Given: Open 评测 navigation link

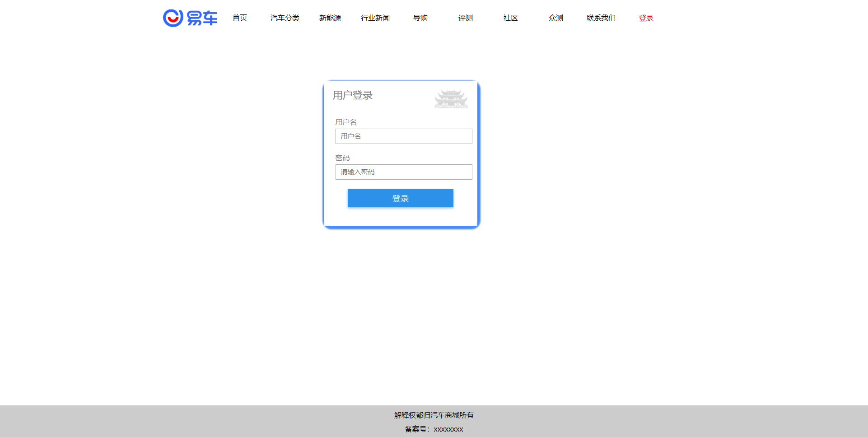Looking at the screenshot, I should [466, 18].
